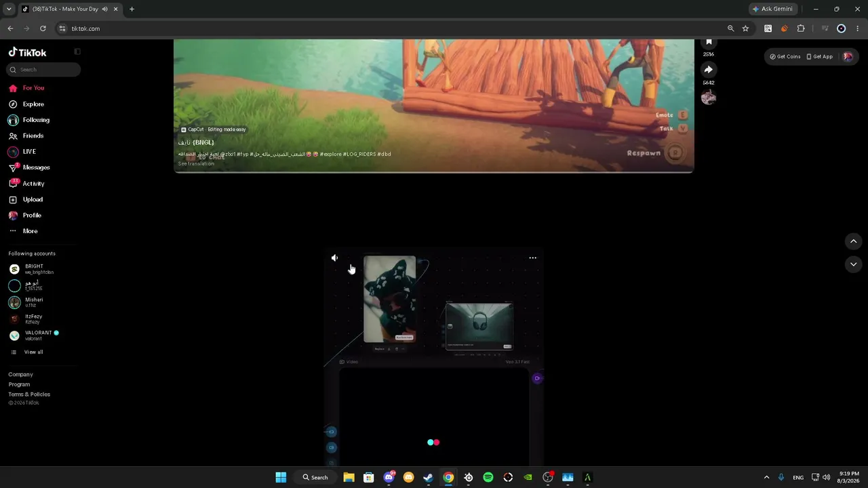Open the volume control in tray

coord(826,477)
